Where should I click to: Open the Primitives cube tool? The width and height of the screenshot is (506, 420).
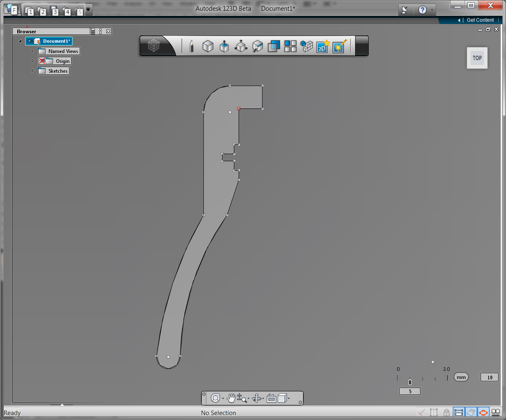(x=208, y=46)
